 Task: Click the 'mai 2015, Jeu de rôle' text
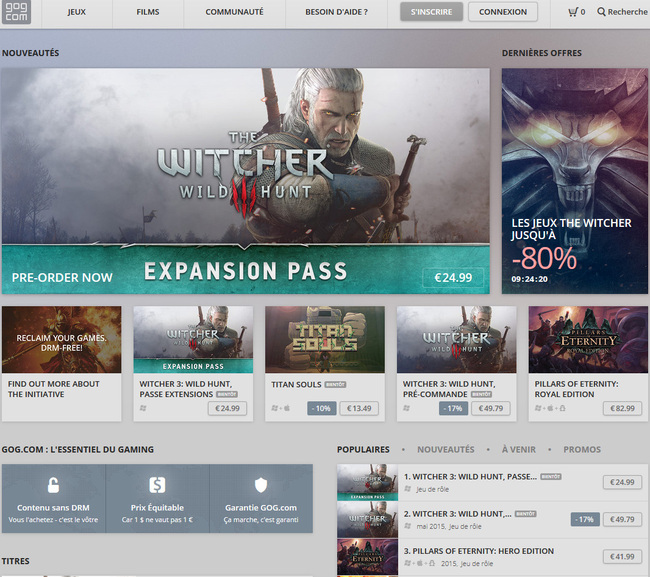coord(449,526)
